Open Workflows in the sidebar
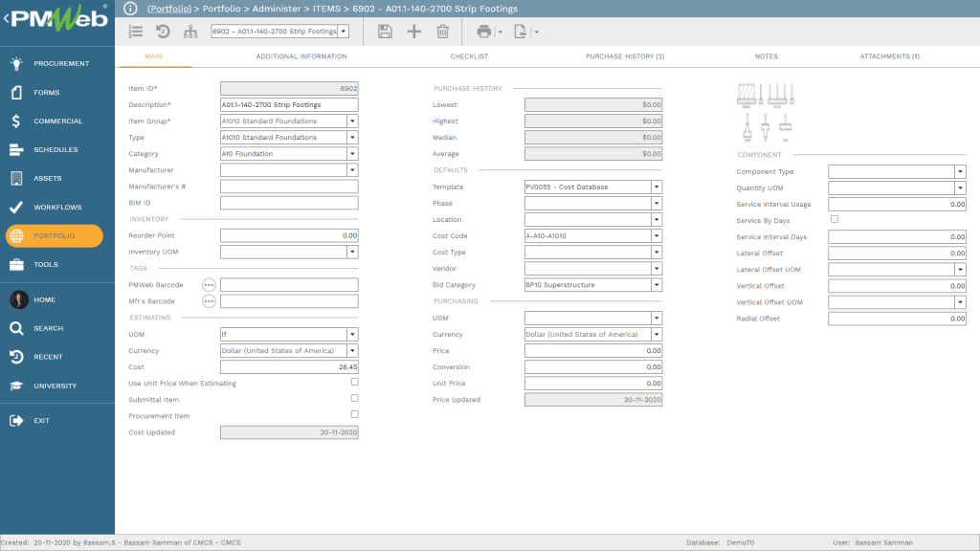This screenshot has height=551, width=980. click(x=56, y=207)
